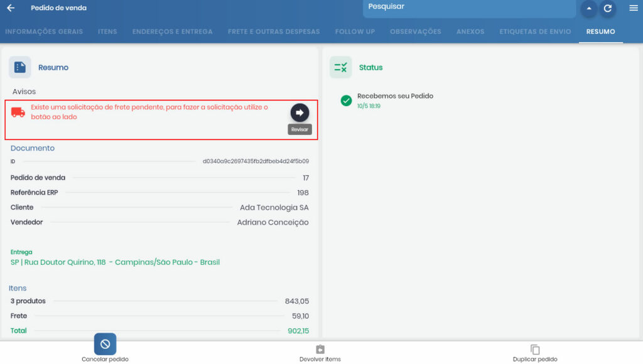Click the Duplicar pedido icon
The width and height of the screenshot is (643, 364).
pos(535,350)
